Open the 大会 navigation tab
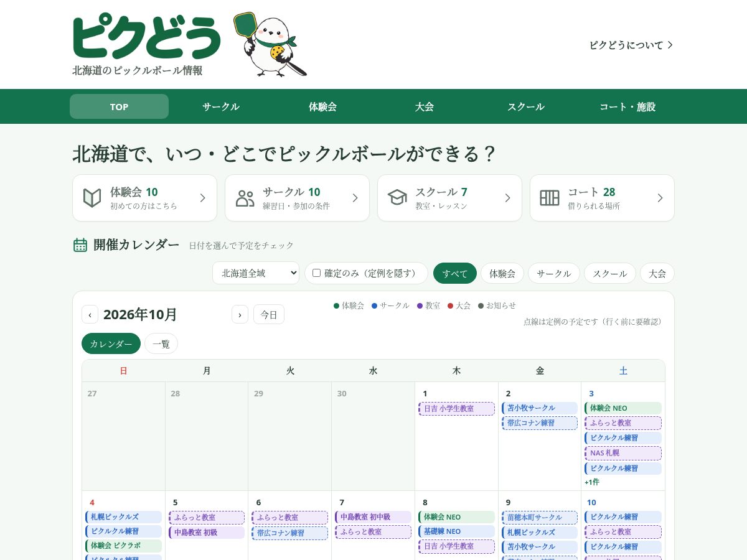 pos(425,106)
